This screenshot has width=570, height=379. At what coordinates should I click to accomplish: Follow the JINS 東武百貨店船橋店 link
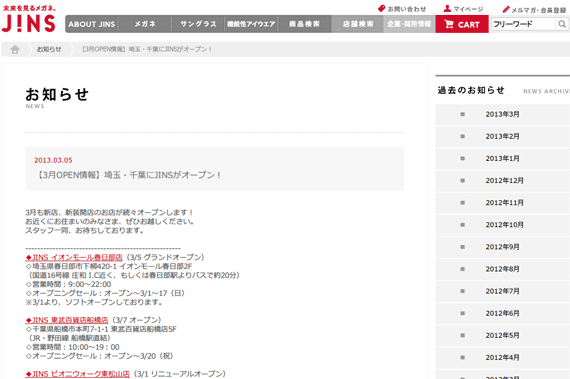point(67,320)
